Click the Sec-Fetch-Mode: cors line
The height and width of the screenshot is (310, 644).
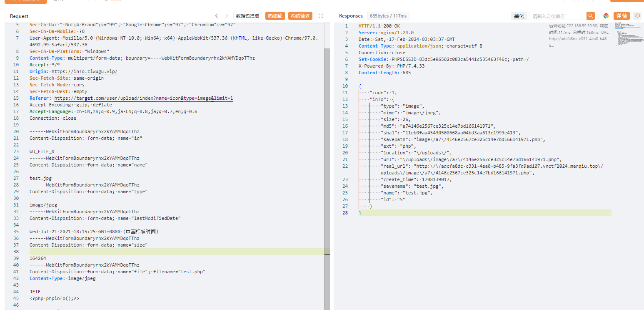click(57, 85)
